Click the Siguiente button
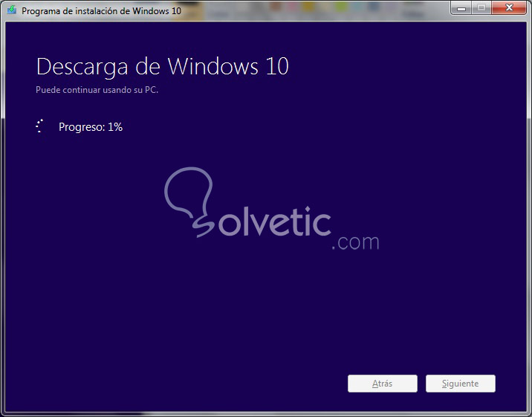This screenshot has height=417, width=532. coord(461,384)
